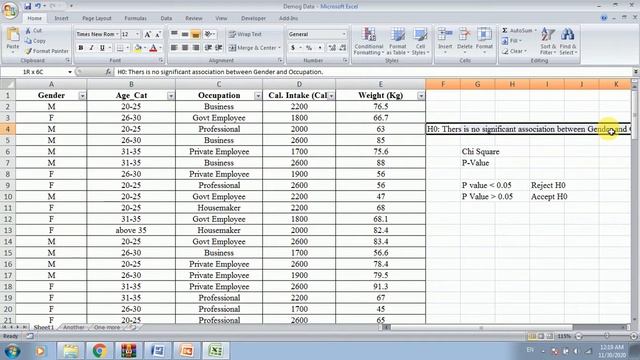Screen dimensions: 640x360
Task: Open font size dropdown
Action: (138, 34)
